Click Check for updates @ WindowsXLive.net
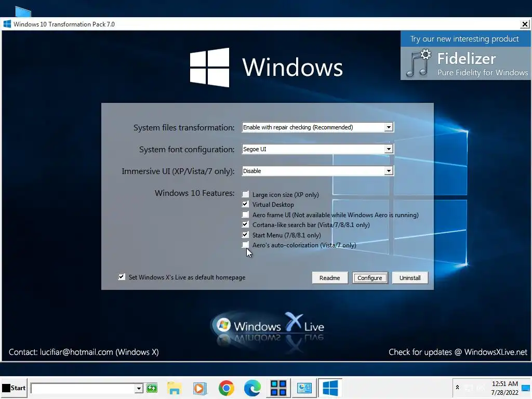This screenshot has width=532, height=399. [458, 352]
